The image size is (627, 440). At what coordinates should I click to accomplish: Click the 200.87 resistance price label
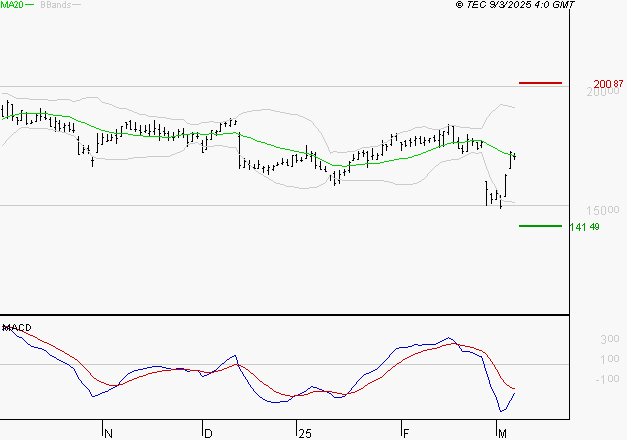click(x=609, y=83)
